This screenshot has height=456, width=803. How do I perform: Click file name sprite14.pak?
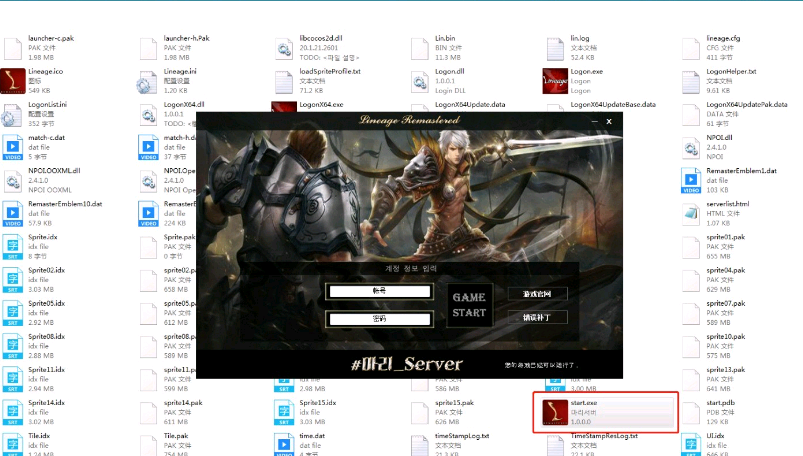[183, 403]
